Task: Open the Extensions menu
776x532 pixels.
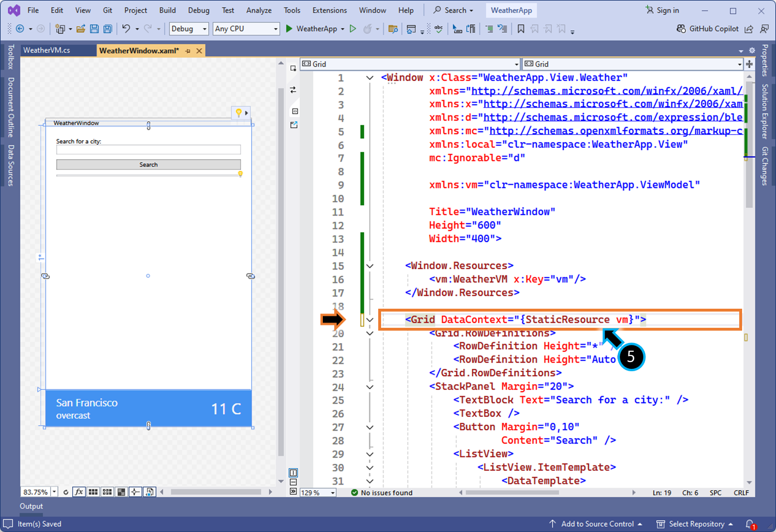Action: point(330,10)
